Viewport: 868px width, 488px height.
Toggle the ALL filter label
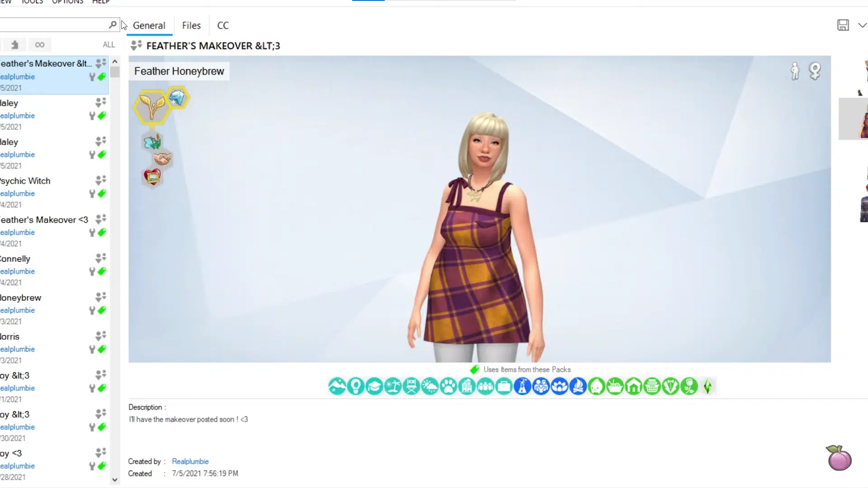click(108, 45)
